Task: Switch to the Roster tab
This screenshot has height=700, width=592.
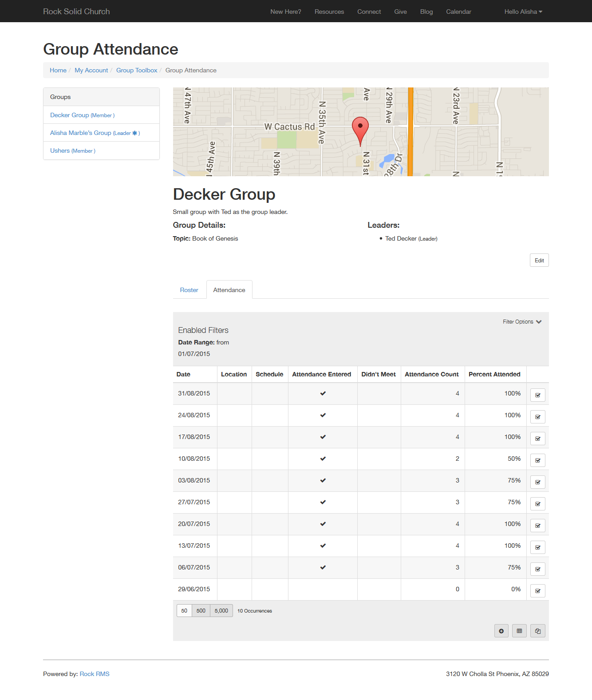Action: 189,290
